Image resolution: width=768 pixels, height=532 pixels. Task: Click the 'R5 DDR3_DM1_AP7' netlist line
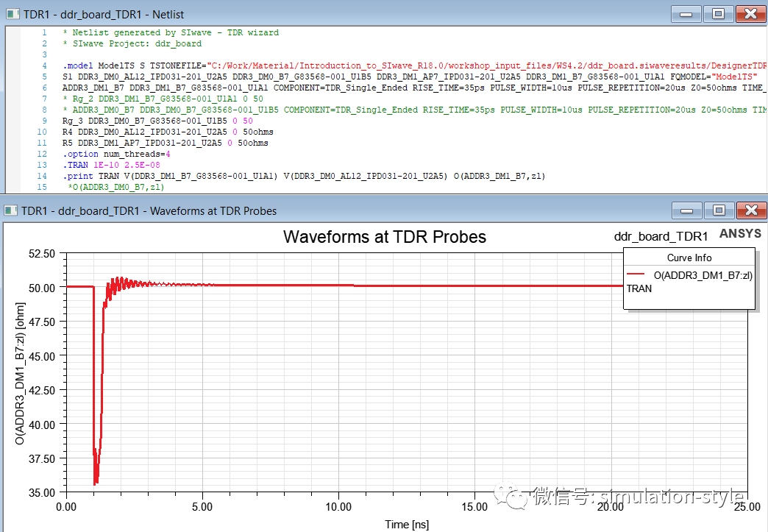pos(165,143)
